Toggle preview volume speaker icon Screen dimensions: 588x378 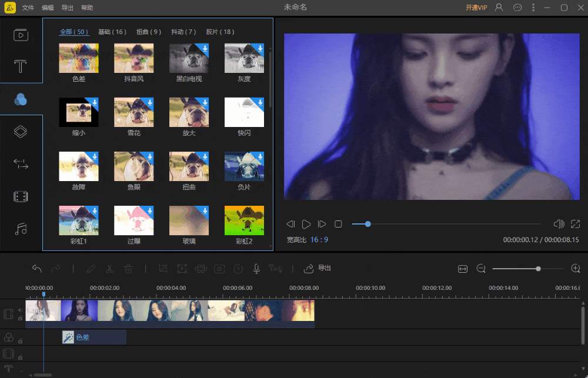point(559,224)
